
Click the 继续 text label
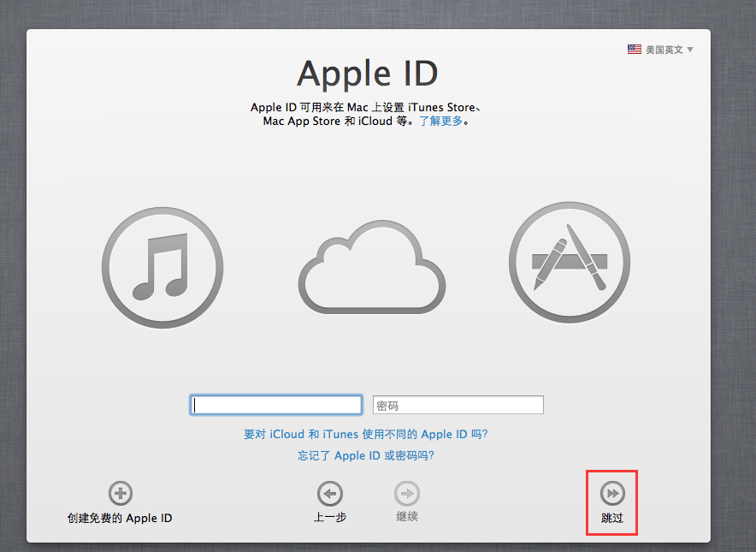pyautogui.click(x=407, y=517)
